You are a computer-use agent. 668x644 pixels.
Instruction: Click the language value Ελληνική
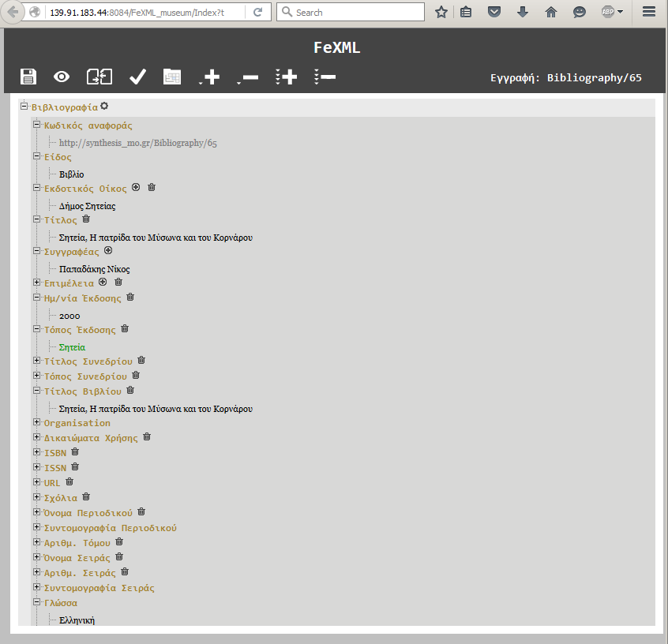click(77, 620)
